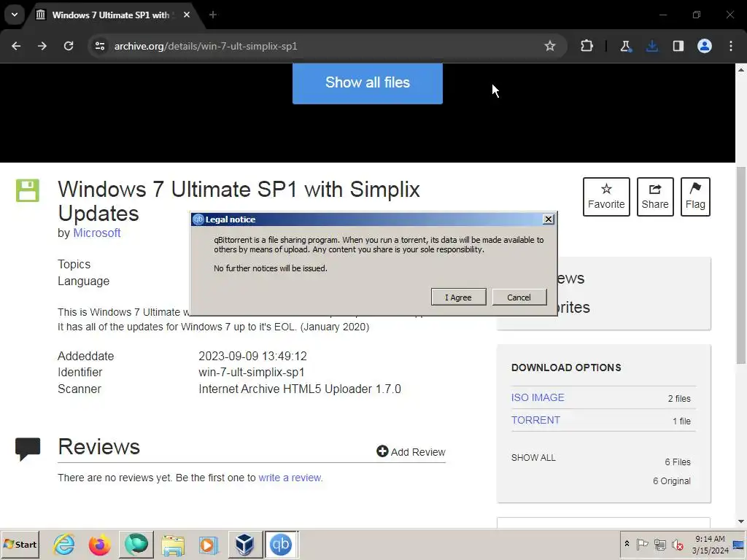The width and height of the screenshot is (747, 560).
Task: Click SHOW ALL download options
Action: coord(533,458)
